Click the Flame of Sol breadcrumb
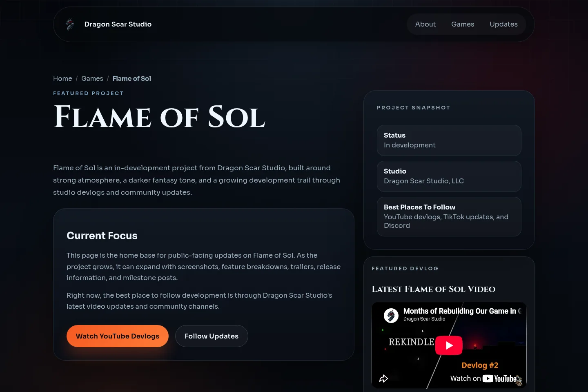This screenshot has height=392, width=588. point(132,78)
